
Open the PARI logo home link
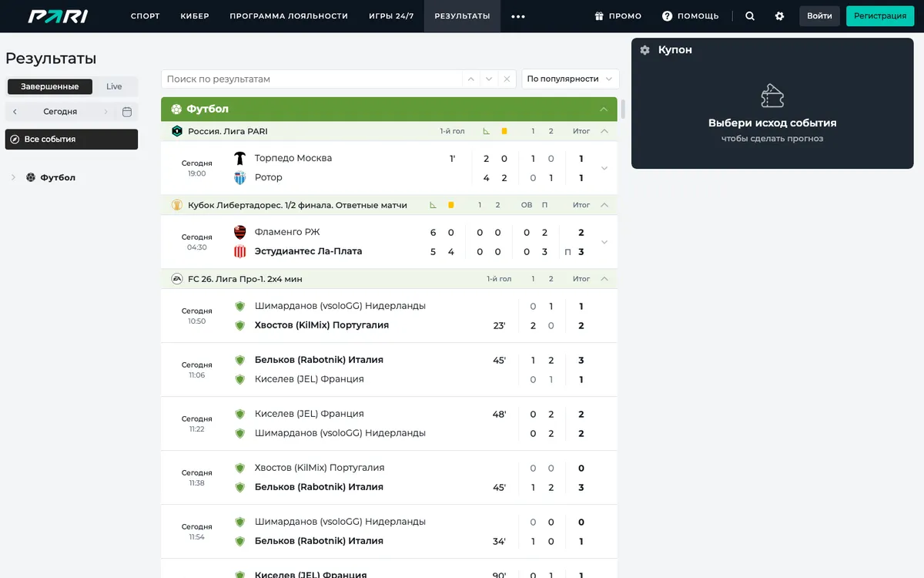click(58, 16)
